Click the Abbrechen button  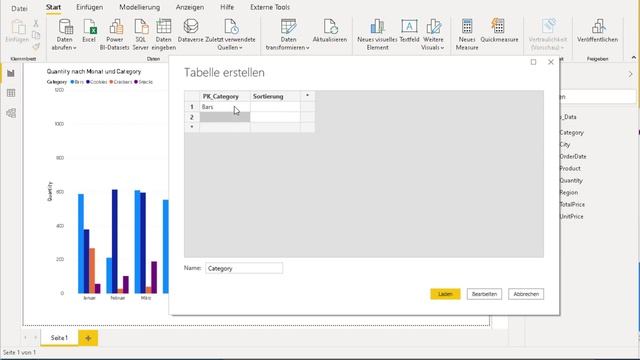pyautogui.click(x=526, y=294)
